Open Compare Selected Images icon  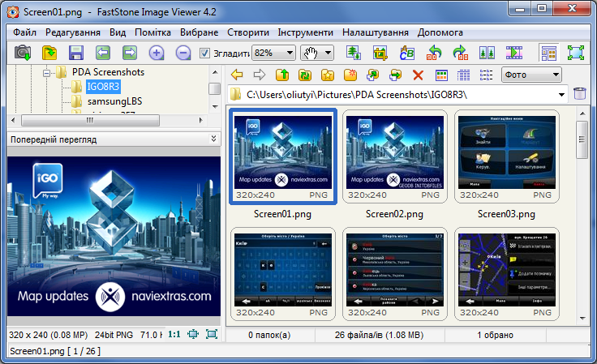tap(487, 53)
